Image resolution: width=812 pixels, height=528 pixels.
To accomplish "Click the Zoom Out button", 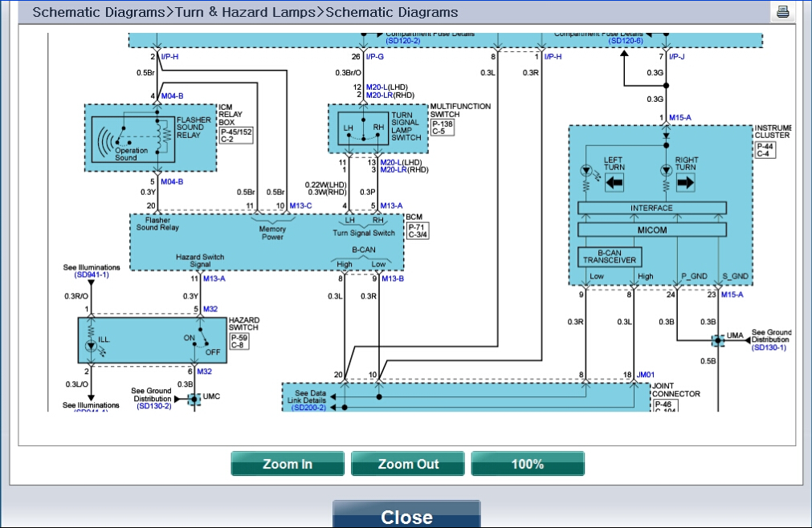I will [x=408, y=463].
